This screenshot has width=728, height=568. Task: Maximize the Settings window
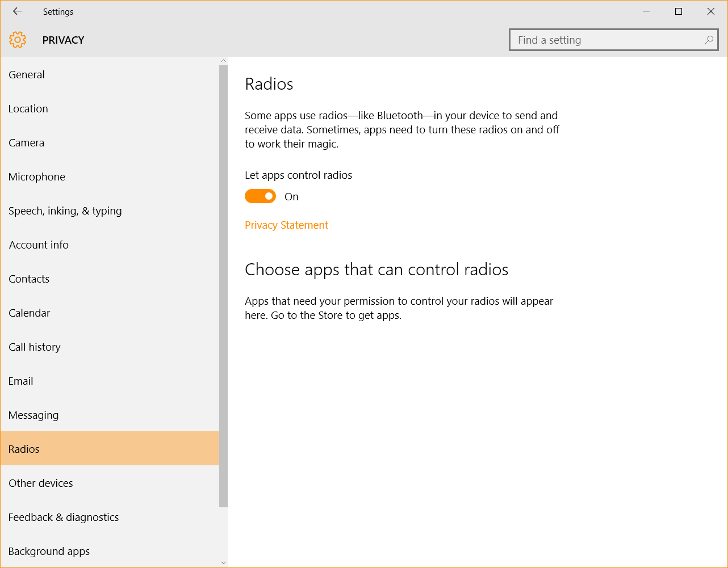pyautogui.click(x=679, y=11)
